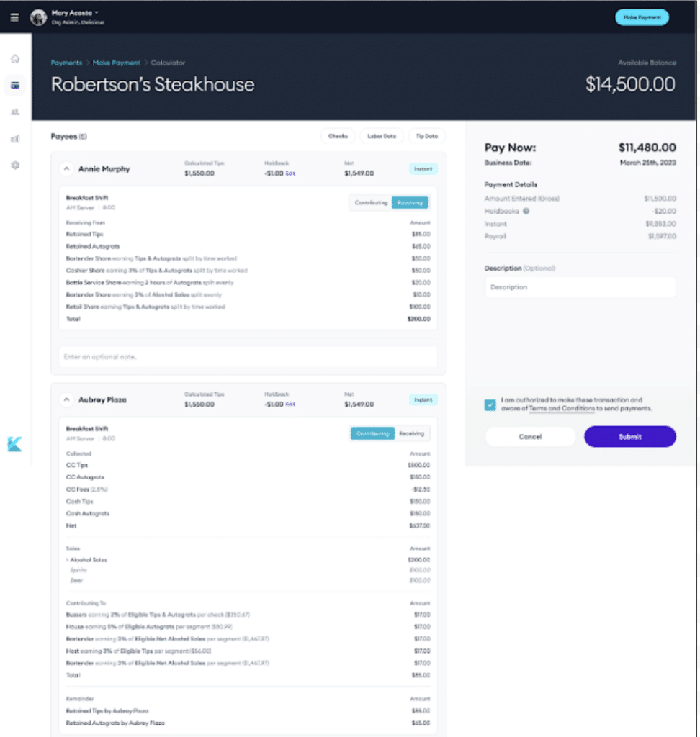Click Mary Acosta's profile avatar
700x737 pixels.
tap(37, 17)
